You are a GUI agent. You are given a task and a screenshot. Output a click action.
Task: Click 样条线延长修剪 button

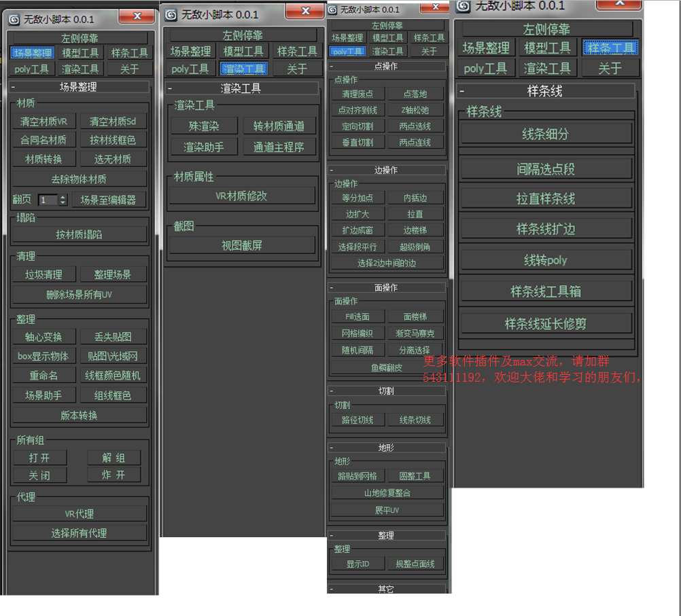pos(546,323)
